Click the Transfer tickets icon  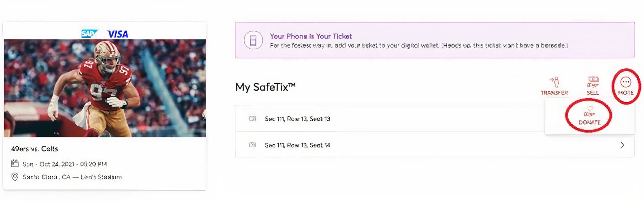pos(554,82)
